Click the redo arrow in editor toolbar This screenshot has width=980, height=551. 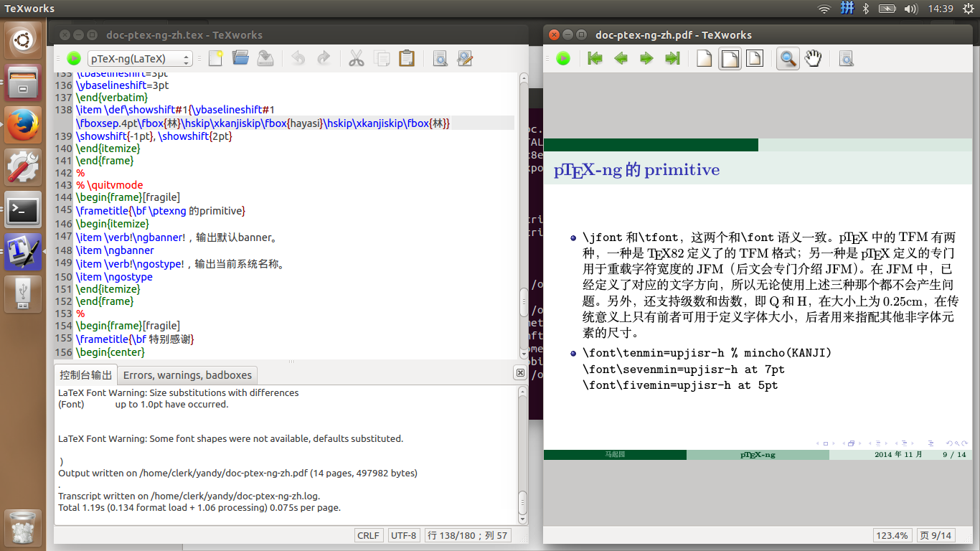pyautogui.click(x=324, y=58)
